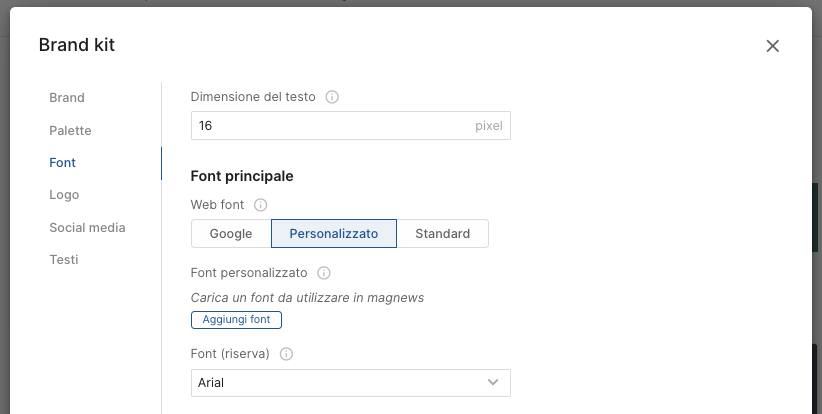Select Google web font option
This screenshot has width=822, height=414.
[x=231, y=234]
